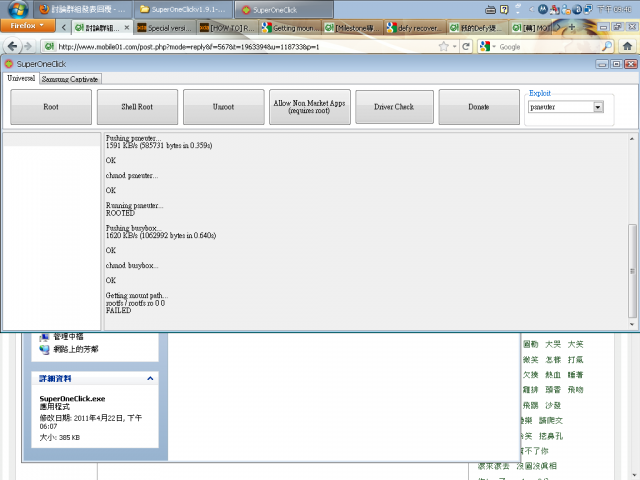Image resolution: width=640 pixels, height=480 pixels.
Task: Click the reload page icon
Action: pos(466,47)
